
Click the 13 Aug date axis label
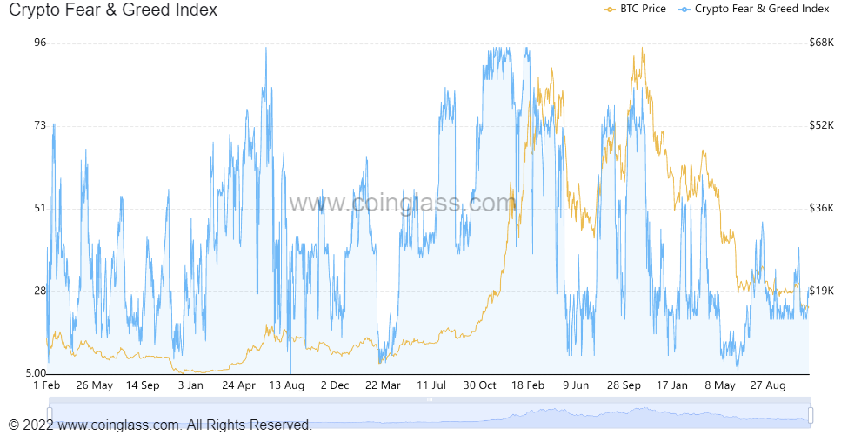point(287,385)
